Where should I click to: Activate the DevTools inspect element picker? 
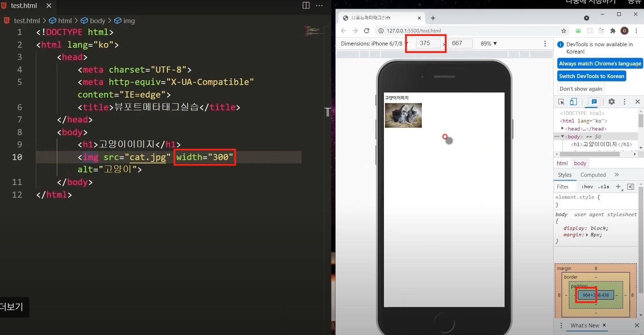pyautogui.click(x=561, y=102)
